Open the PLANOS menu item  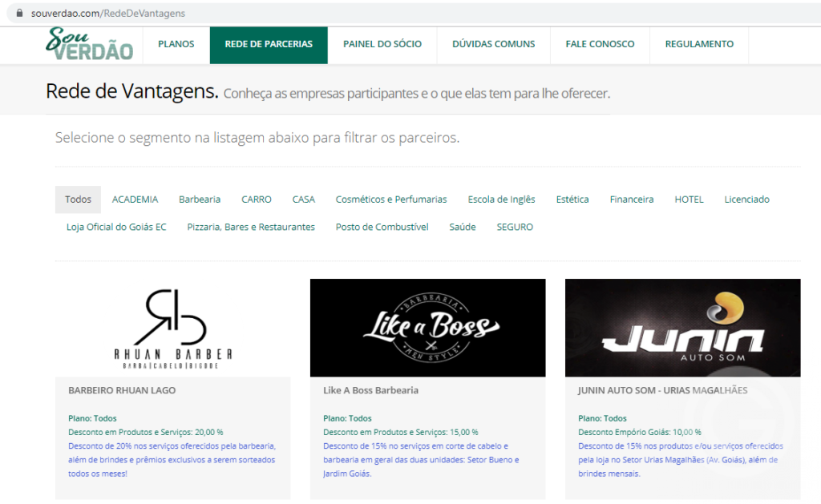[x=176, y=45]
